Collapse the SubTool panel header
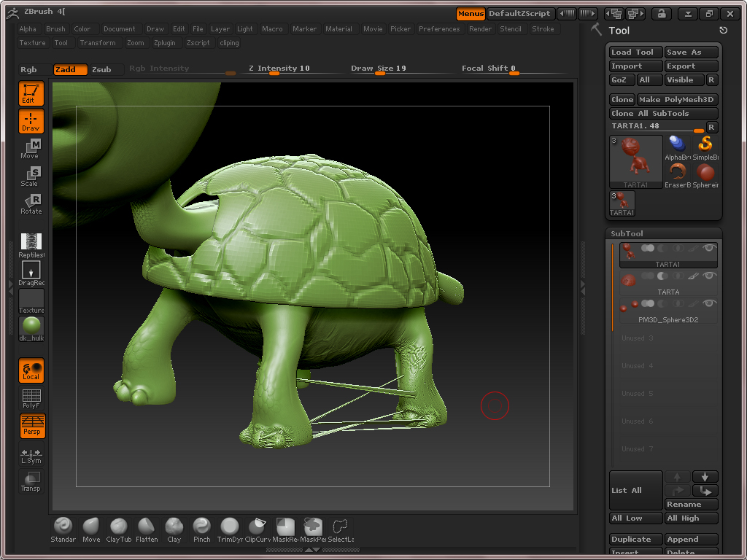 pyautogui.click(x=627, y=233)
